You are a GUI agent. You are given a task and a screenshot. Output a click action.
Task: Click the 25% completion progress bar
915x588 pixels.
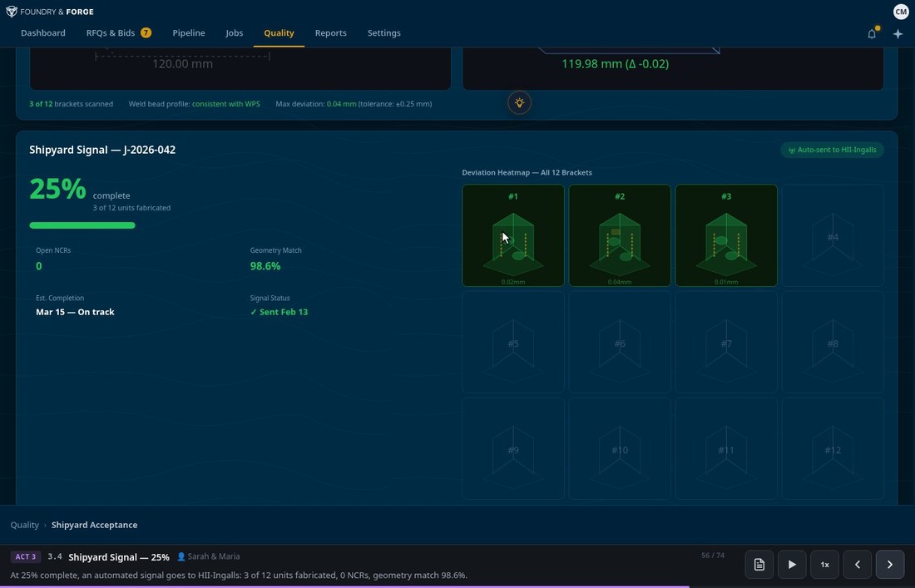pyautogui.click(x=82, y=225)
